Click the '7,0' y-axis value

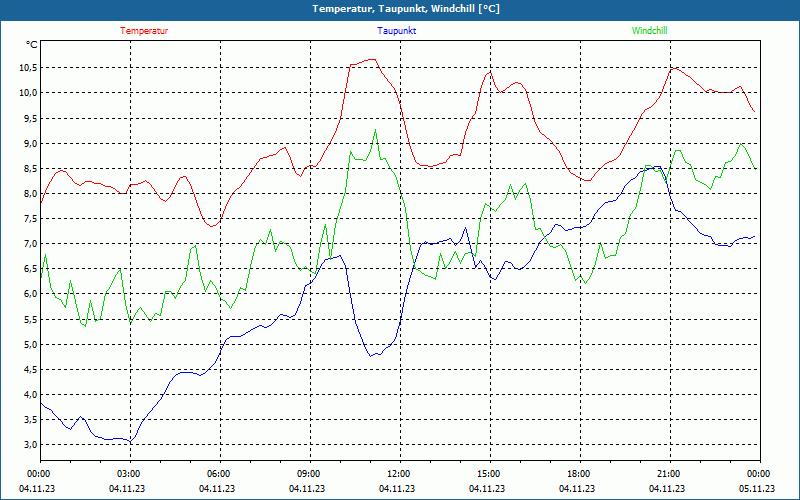pos(30,244)
